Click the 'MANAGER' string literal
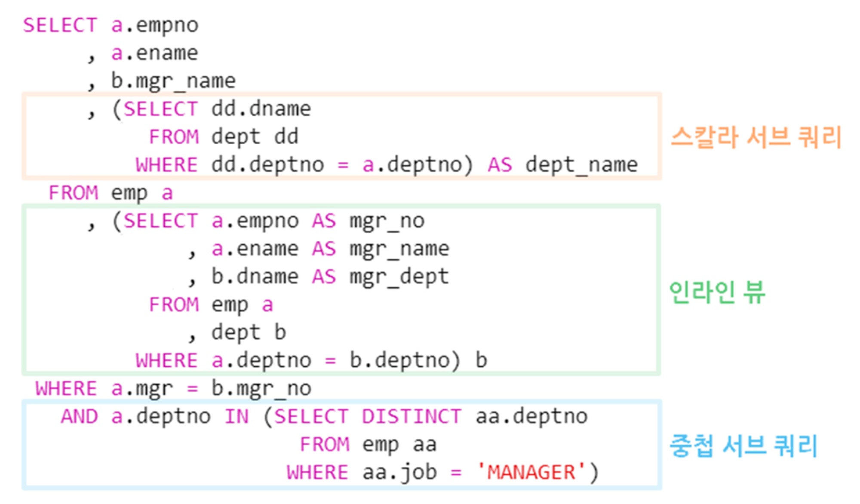 point(531,472)
